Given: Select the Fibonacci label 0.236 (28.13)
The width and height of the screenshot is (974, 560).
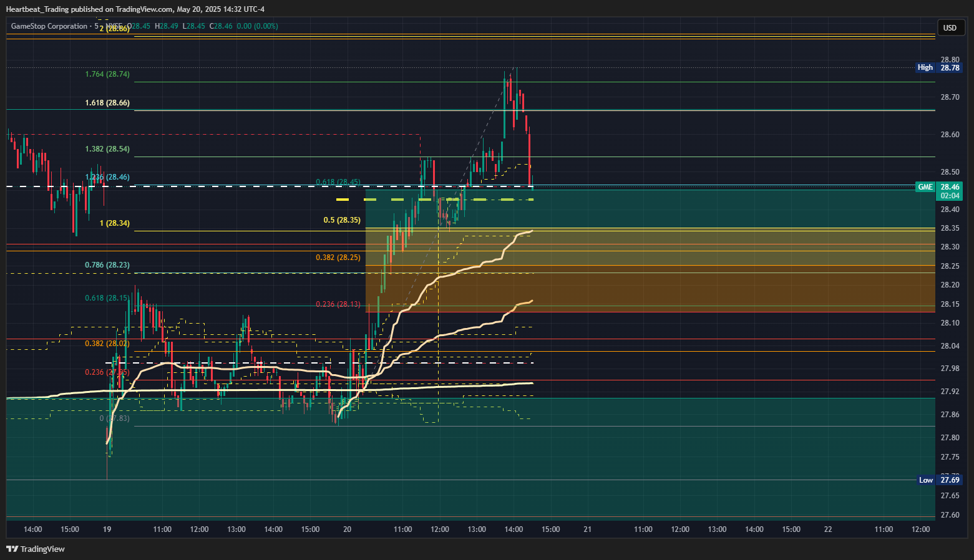Looking at the screenshot, I should 338,304.
